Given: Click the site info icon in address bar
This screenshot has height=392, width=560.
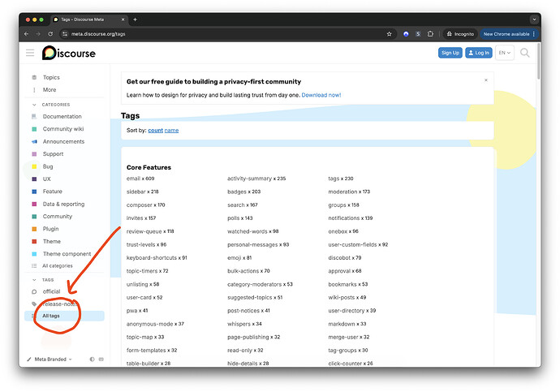Looking at the screenshot, I should click(x=65, y=34).
